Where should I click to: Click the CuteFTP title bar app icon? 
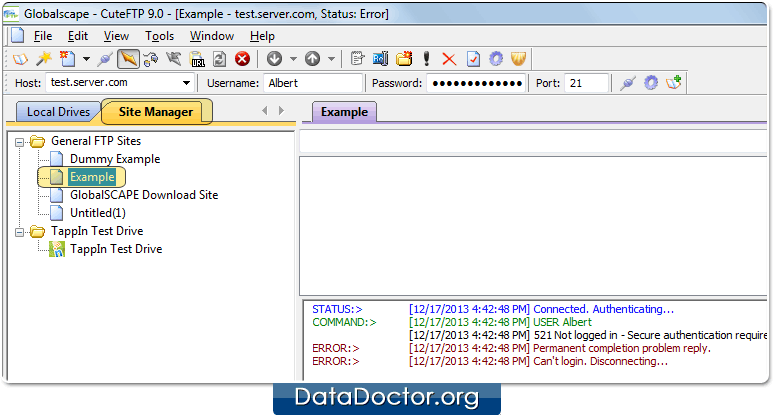(x=11, y=14)
